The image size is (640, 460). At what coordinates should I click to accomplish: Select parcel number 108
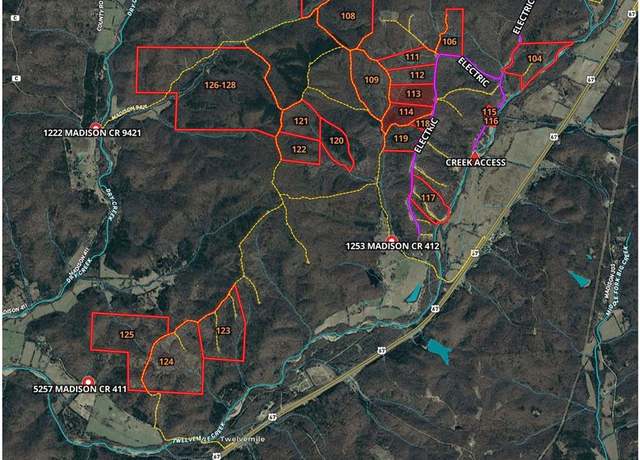tap(348, 16)
